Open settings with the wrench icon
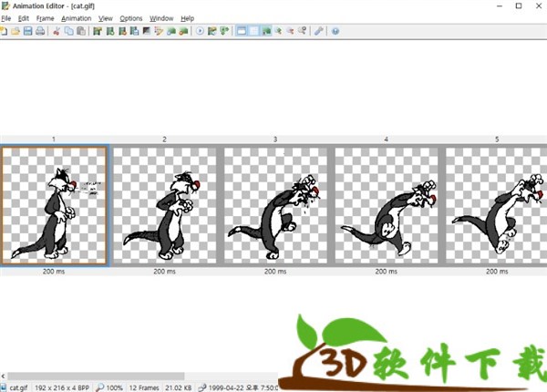Screen dimensions: 547x392 (318, 31)
